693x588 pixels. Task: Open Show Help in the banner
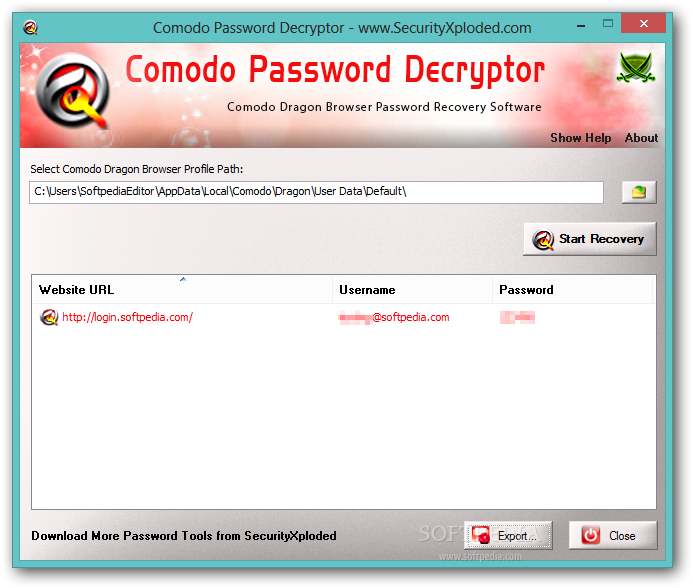pyautogui.click(x=580, y=138)
